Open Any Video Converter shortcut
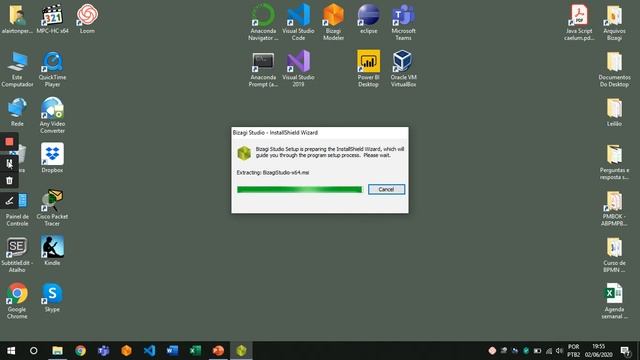The height and width of the screenshot is (360, 640). [52, 116]
